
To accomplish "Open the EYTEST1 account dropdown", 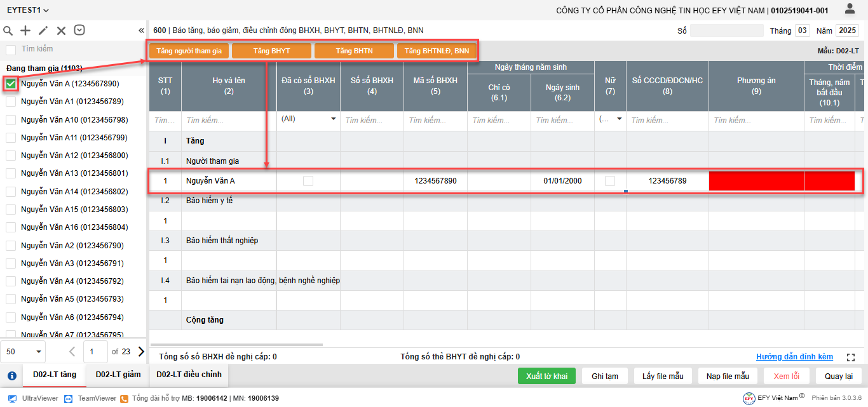I will click(28, 10).
